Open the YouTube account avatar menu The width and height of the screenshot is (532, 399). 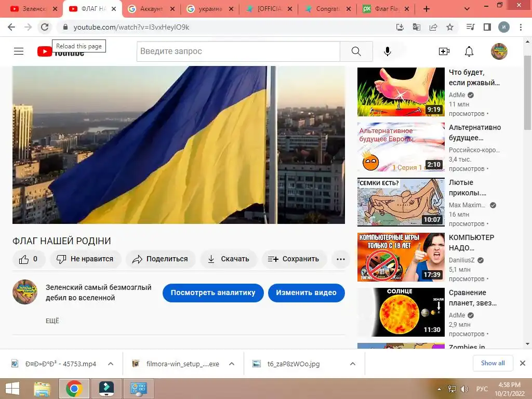499,51
